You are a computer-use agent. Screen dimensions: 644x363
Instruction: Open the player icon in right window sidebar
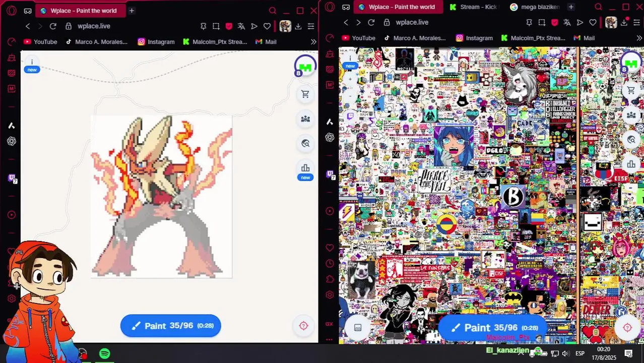pos(330,211)
